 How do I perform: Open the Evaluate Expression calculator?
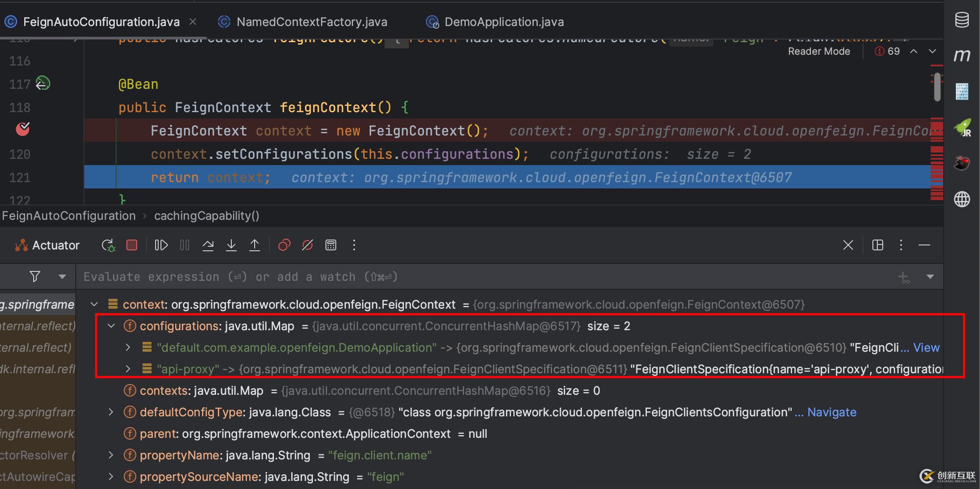click(x=331, y=245)
